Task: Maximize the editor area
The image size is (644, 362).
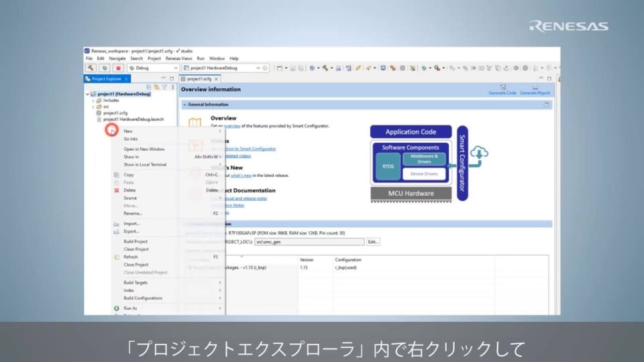Action: [x=549, y=78]
